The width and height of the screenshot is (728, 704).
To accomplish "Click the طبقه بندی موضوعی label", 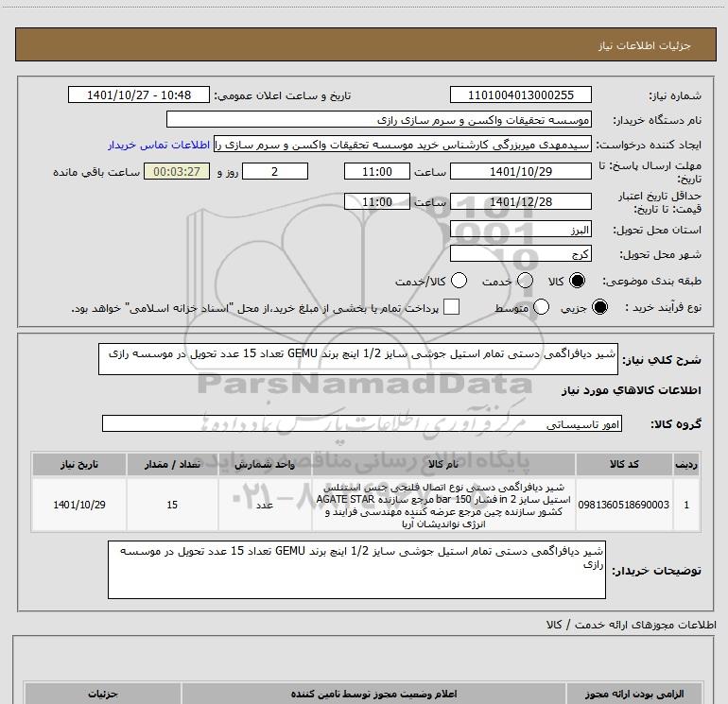I will click(x=651, y=281).
